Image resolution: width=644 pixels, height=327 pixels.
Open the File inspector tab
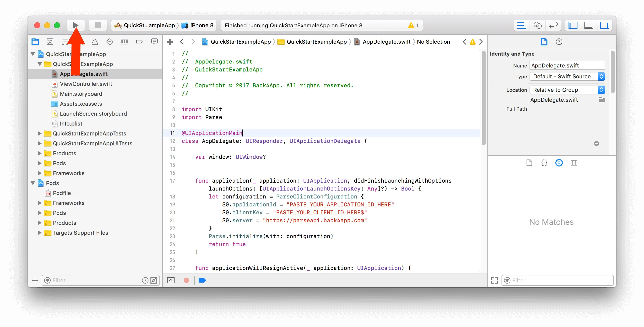pos(544,42)
